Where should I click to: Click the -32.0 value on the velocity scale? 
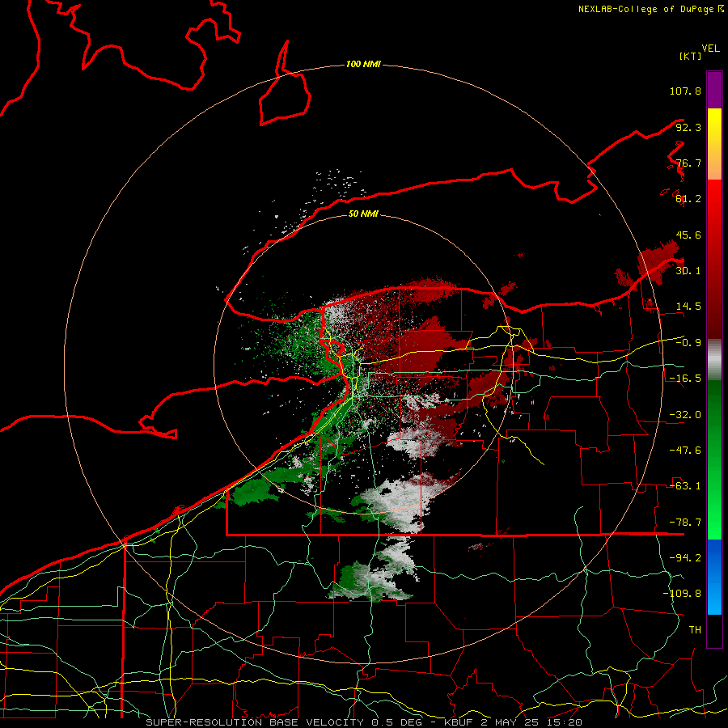(685, 415)
